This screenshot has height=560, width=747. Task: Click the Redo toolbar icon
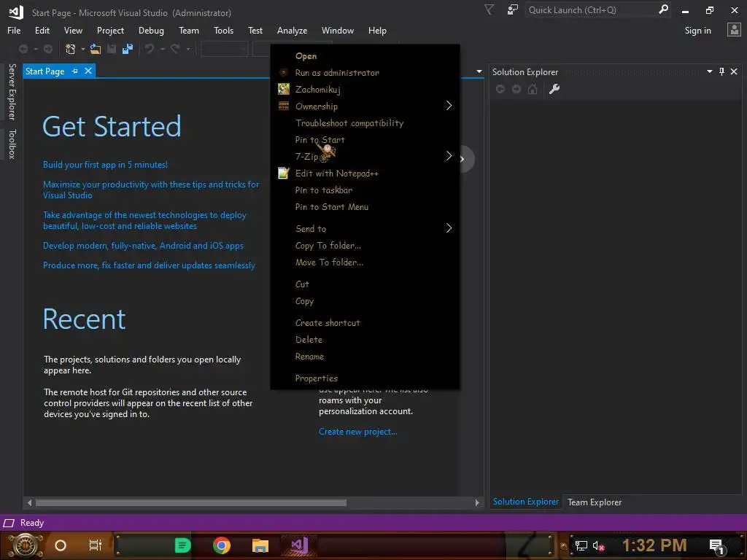point(175,49)
